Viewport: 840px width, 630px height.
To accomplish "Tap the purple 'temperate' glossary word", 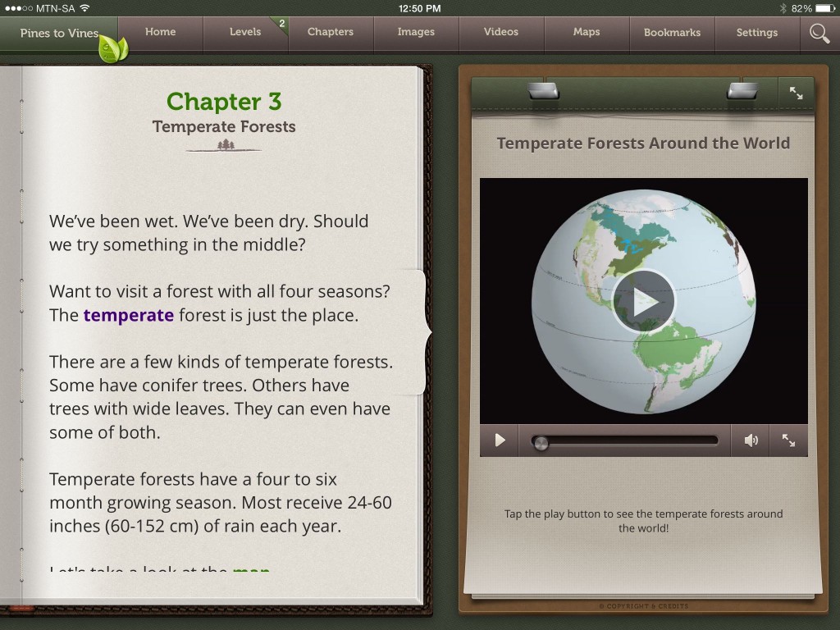I will click(x=128, y=315).
